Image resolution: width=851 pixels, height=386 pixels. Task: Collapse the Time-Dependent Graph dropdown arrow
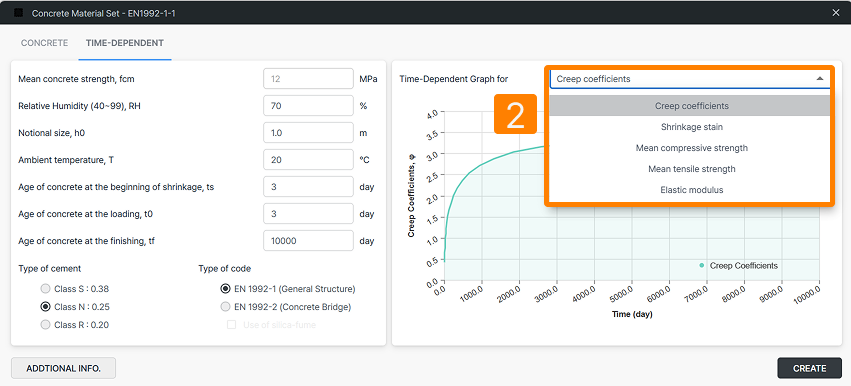(x=820, y=79)
